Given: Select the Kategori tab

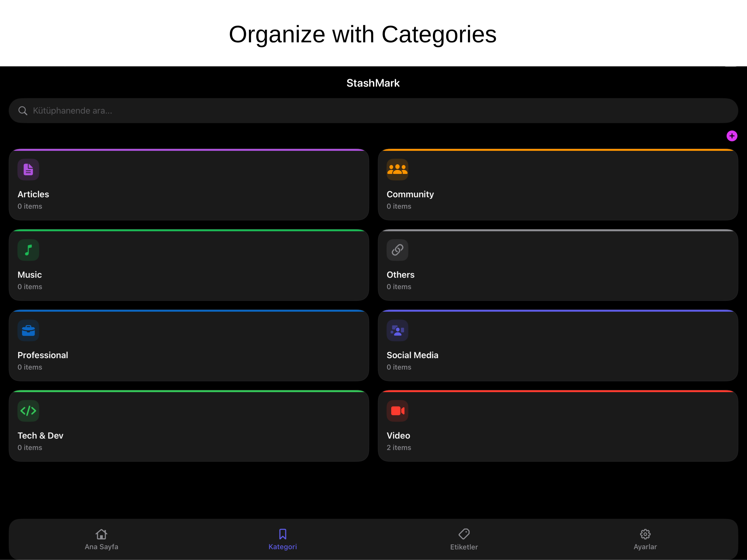Looking at the screenshot, I should [283, 539].
